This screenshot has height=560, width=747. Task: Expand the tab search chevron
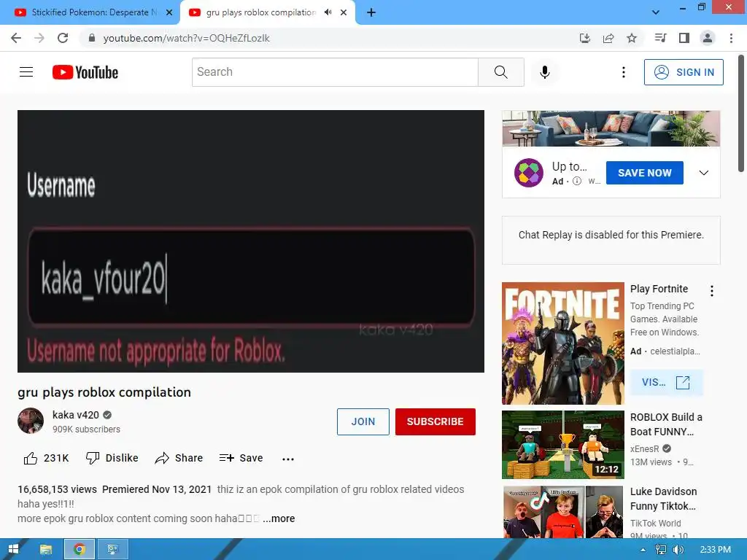656,12
